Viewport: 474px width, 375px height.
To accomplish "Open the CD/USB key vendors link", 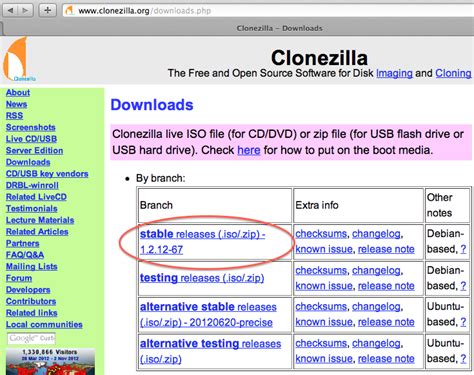I will point(47,174).
